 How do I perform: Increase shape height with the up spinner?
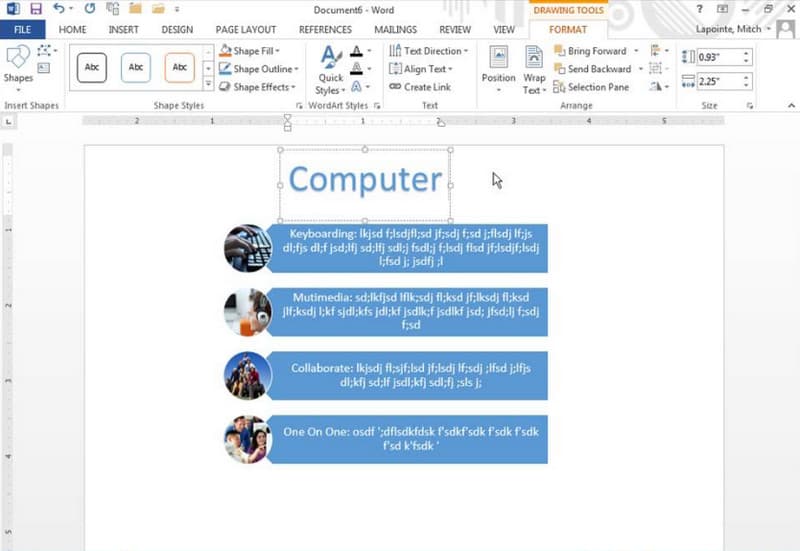point(746,53)
